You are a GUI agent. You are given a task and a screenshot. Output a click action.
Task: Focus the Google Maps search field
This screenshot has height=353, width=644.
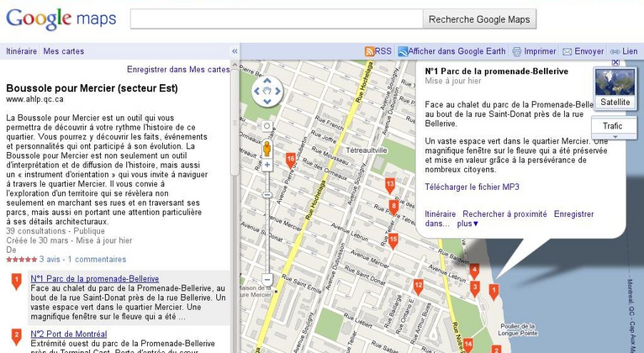click(277, 18)
